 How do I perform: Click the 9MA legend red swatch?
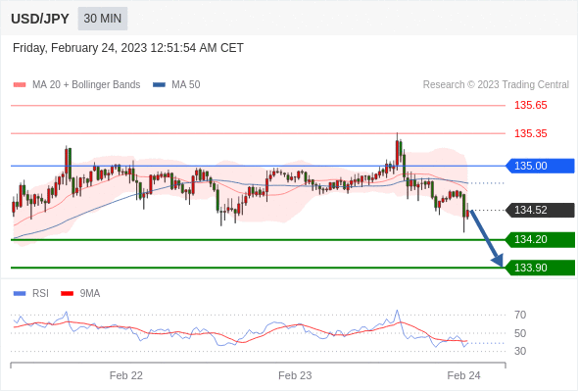[x=67, y=294]
